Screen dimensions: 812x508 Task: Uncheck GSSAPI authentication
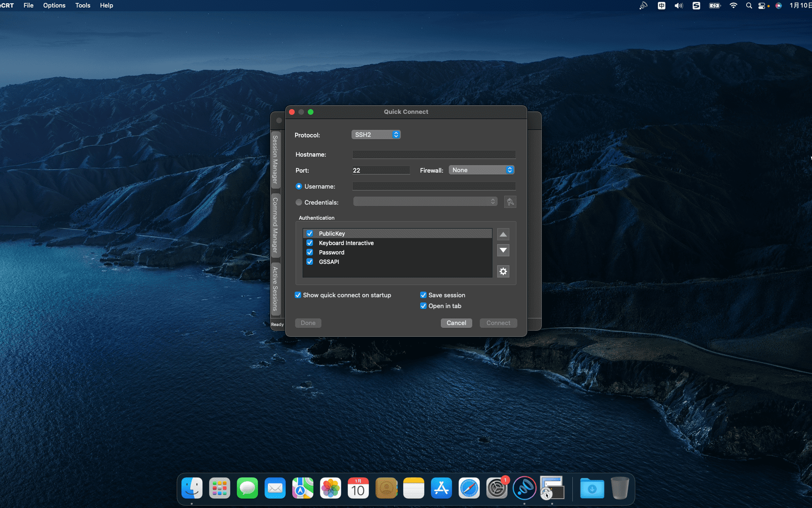tap(309, 262)
